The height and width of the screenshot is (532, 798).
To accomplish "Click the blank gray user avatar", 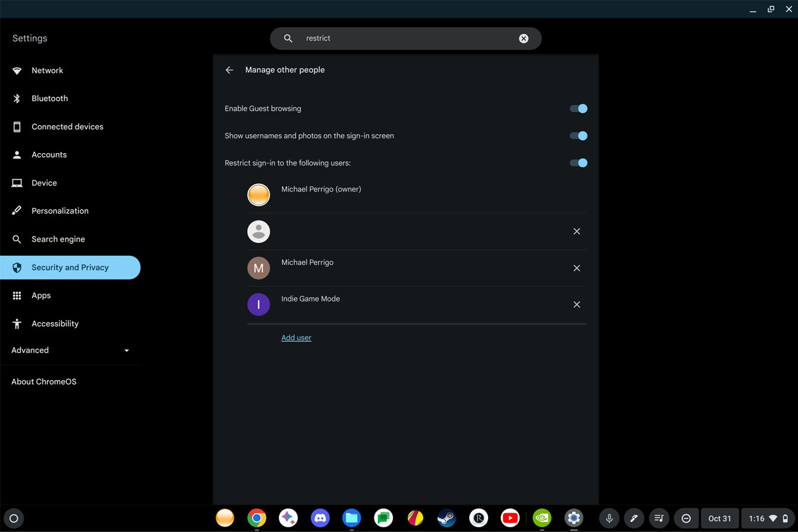I will tap(259, 232).
